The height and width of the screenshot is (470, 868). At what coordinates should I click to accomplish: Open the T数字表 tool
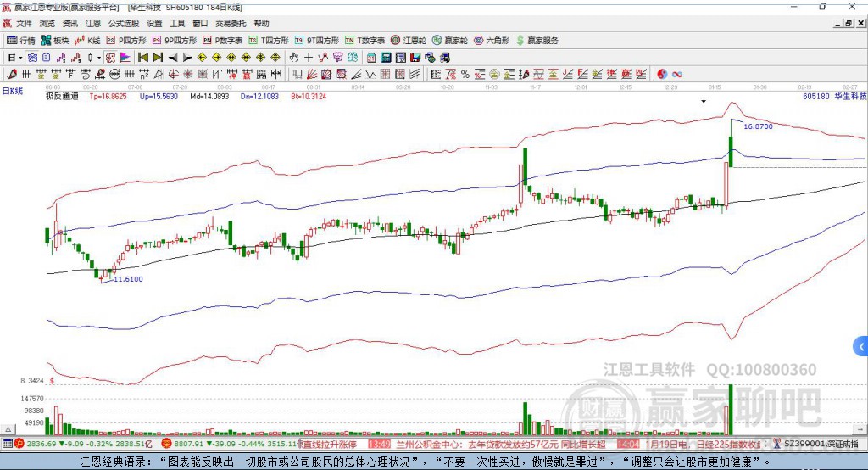point(364,41)
